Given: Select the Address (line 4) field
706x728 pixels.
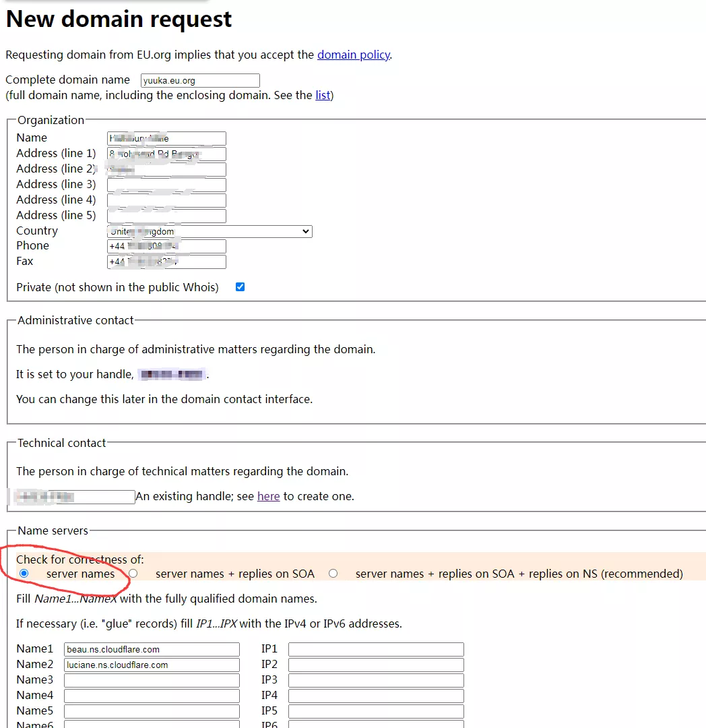Looking at the screenshot, I should click(x=166, y=200).
